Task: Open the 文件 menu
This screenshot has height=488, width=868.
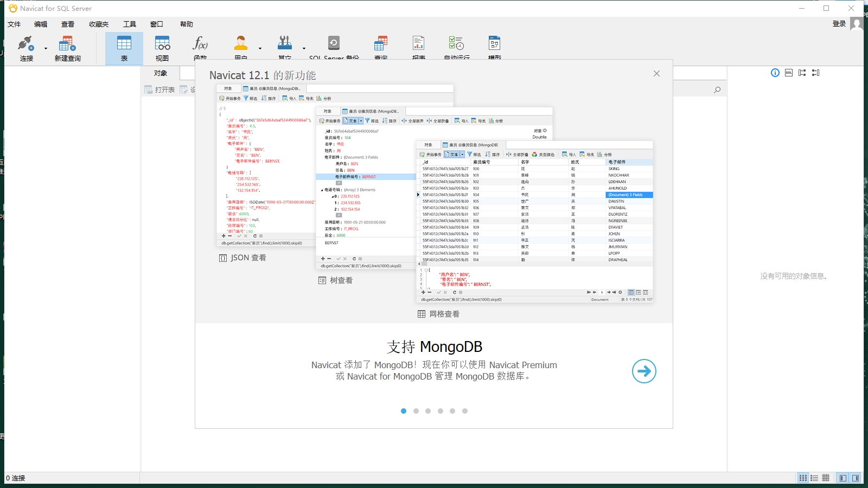Action: 14,24
